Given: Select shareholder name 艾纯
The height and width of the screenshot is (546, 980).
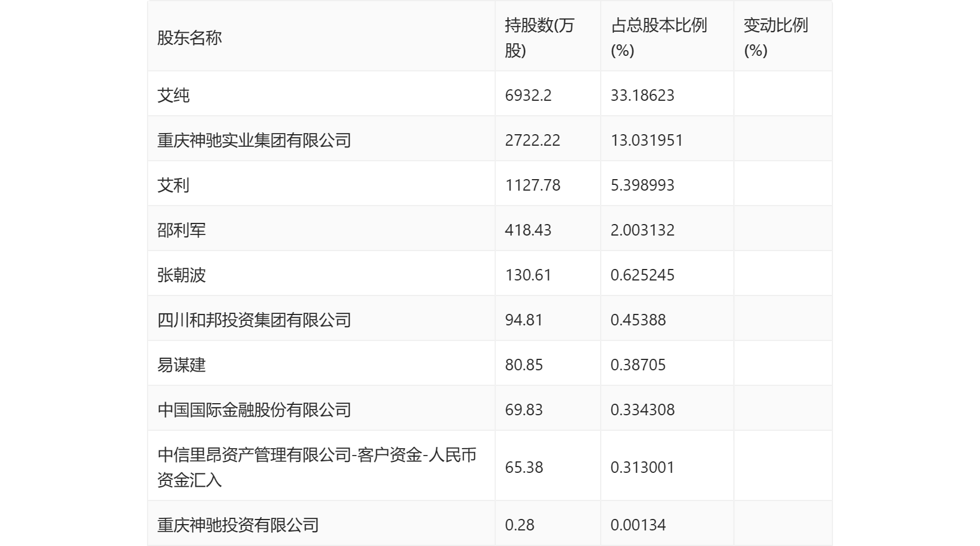Looking at the screenshot, I should pyautogui.click(x=174, y=95).
